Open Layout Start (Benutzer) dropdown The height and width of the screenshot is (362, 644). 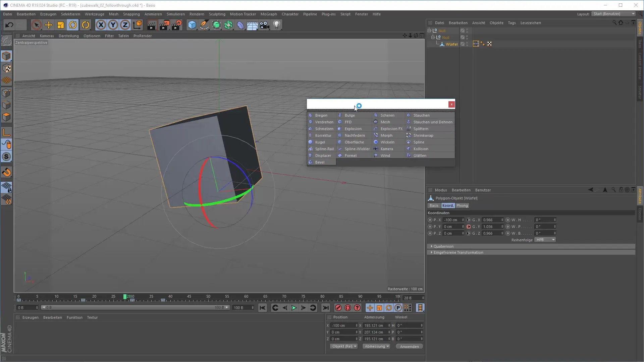point(614,14)
